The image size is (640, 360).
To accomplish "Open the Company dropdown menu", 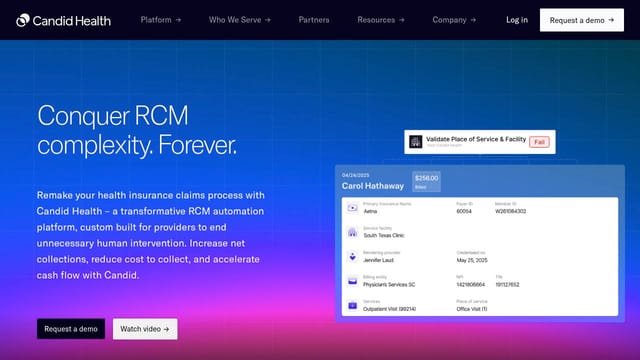I will [454, 20].
